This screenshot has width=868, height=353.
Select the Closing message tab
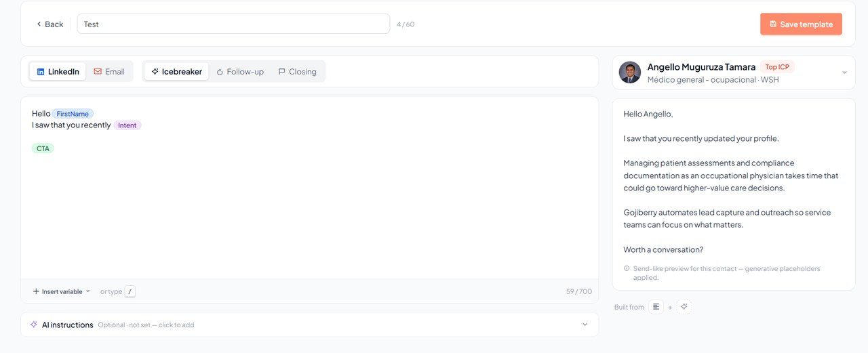tap(297, 71)
